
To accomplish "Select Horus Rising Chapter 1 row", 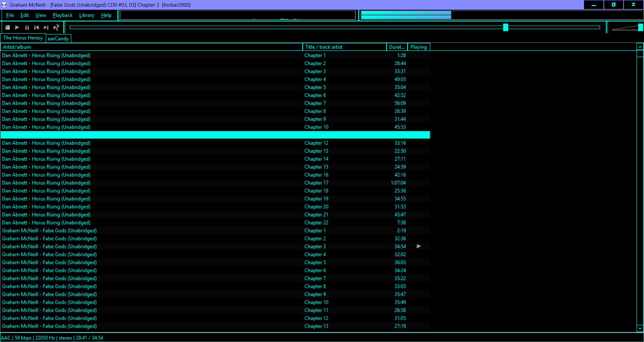I will 215,55.
